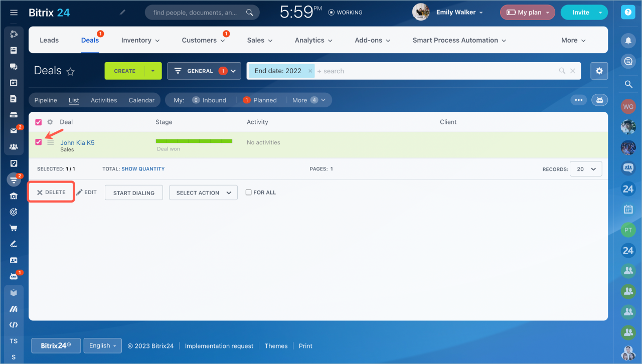Image resolution: width=642 pixels, height=364 pixels.
Task: Remove the End date: 2022 filter chip
Action: [310, 71]
